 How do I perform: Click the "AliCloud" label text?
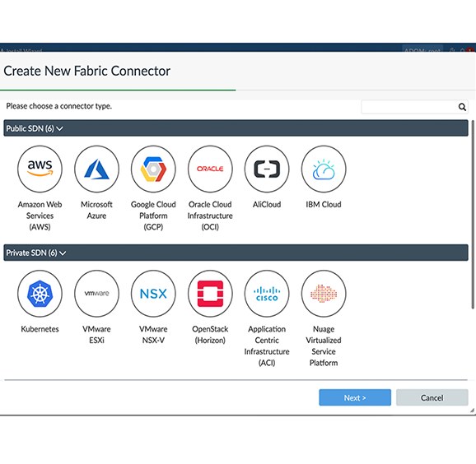click(267, 204)
